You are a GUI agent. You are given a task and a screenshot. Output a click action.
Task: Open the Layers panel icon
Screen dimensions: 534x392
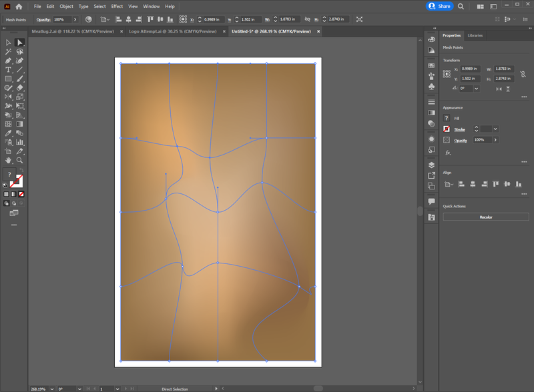point(431,165)
